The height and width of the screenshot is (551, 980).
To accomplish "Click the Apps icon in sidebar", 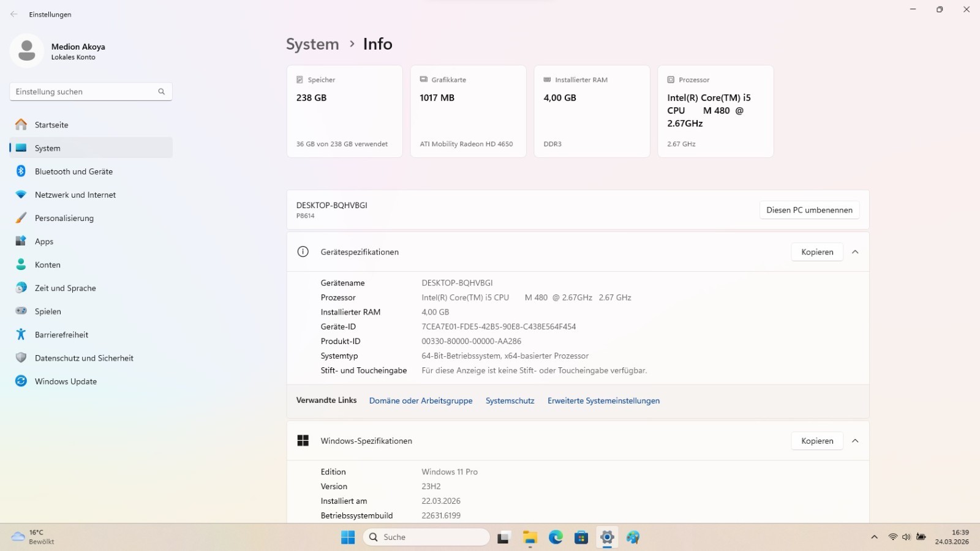I will point(21,241).
